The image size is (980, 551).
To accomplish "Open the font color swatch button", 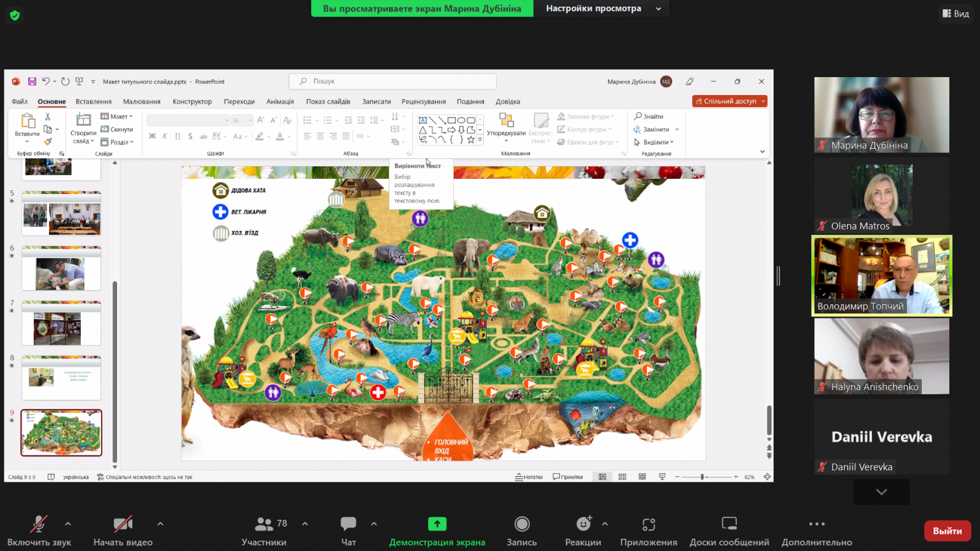I will point(280,137).
